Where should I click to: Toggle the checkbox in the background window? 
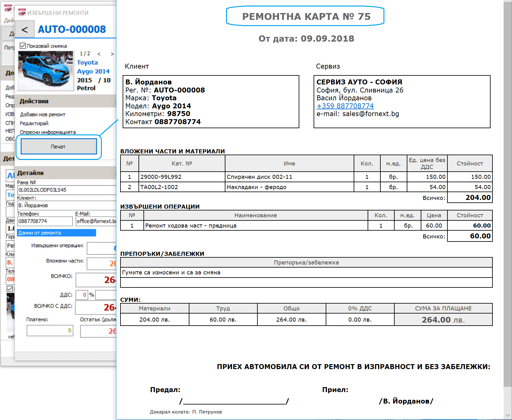tap(10, 289)
